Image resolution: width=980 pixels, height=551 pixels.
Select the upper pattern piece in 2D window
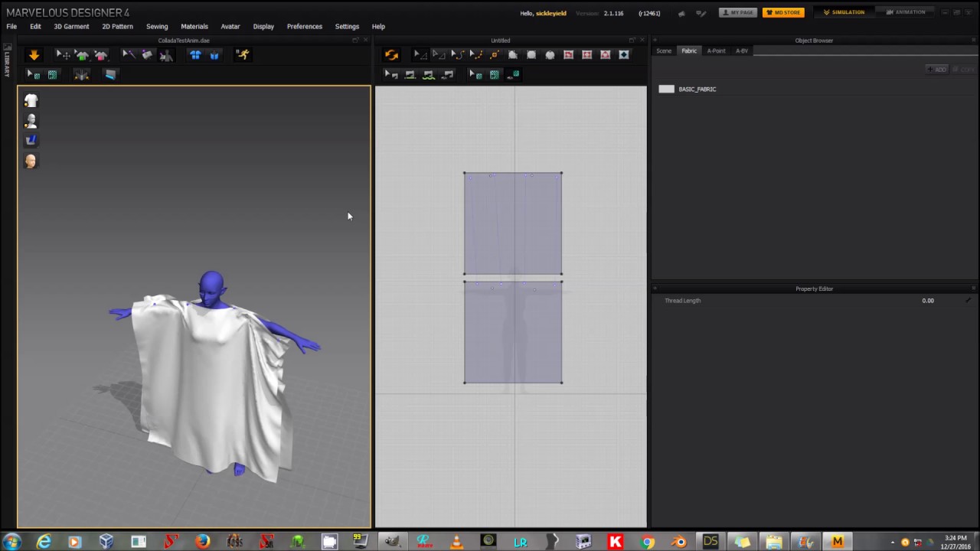coord(513,223)
